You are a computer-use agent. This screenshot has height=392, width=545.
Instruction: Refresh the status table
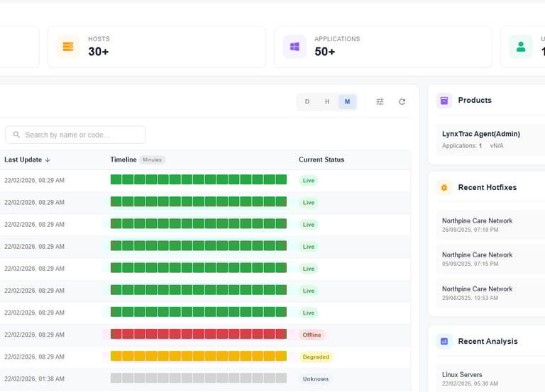tap(402, 102)
